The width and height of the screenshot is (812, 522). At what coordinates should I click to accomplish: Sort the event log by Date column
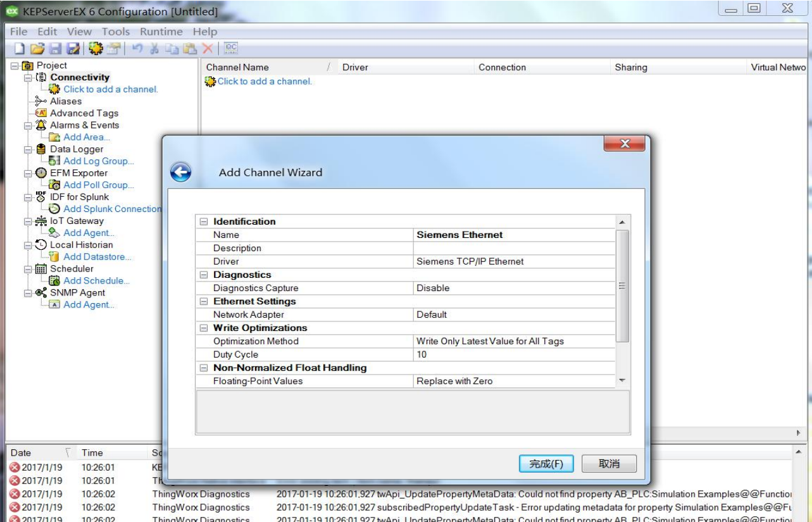[40, 452]
